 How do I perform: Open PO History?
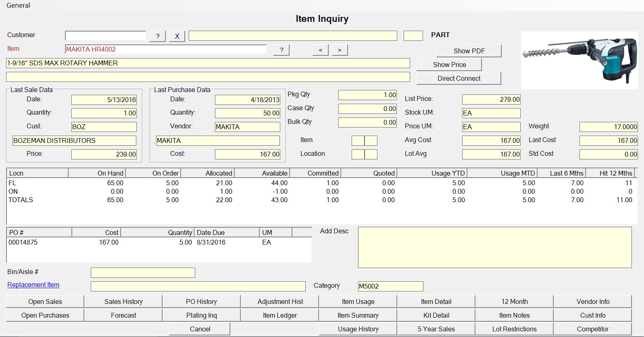click(x=201, y=301)
